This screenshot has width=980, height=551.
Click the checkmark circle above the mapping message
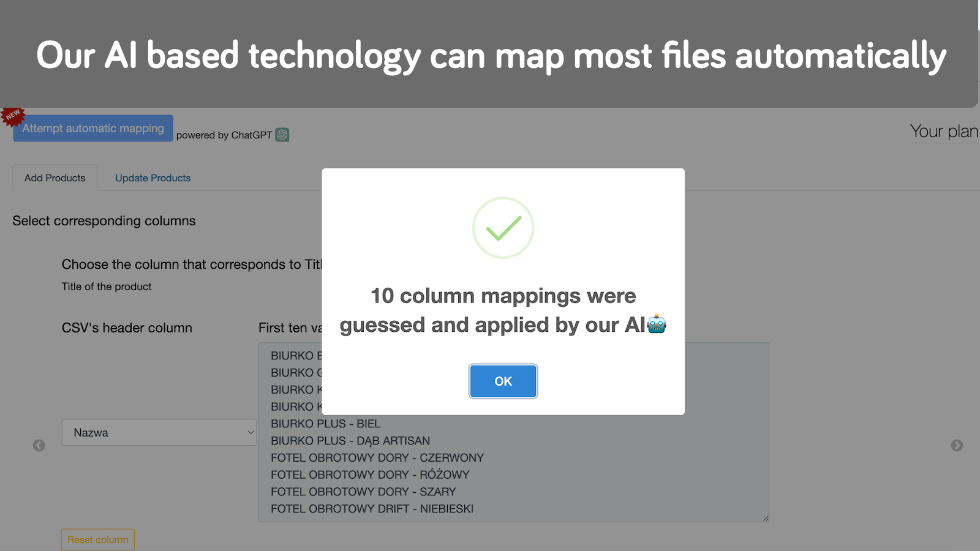tap(503, 227)
